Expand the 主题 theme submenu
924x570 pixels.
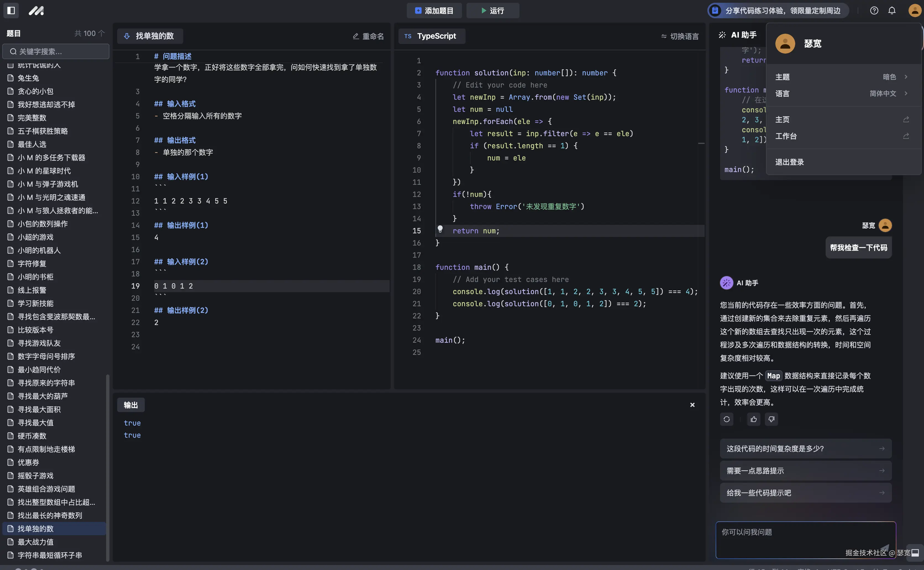click(843, 77)
